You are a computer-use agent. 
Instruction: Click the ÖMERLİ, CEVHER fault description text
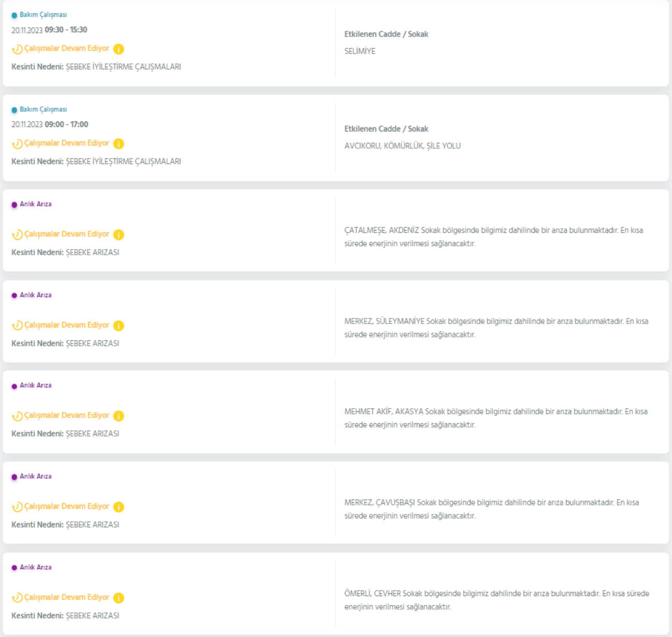[496, 600]
